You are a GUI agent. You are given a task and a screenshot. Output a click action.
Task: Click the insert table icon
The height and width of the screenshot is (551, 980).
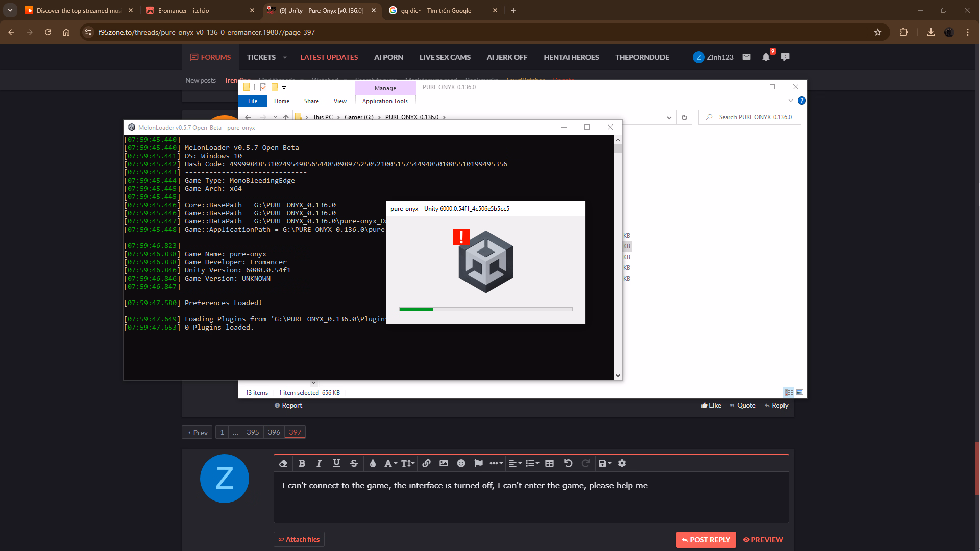pos(549,463)
